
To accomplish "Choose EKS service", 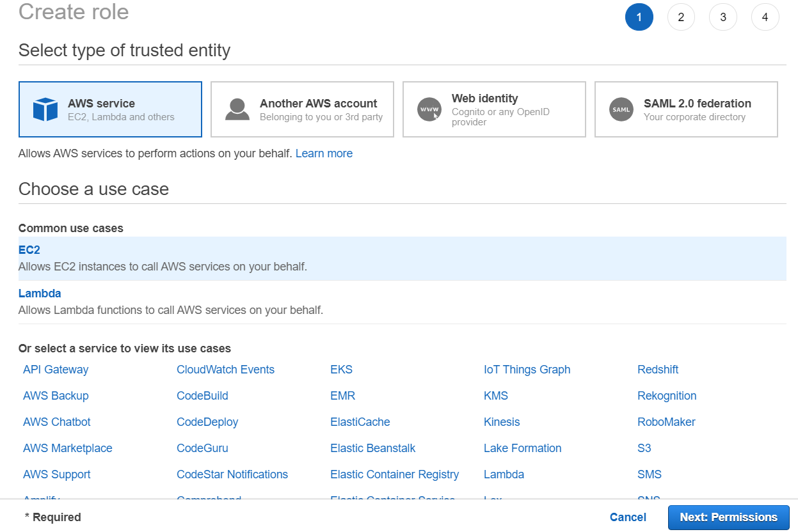I will (341, 370).
